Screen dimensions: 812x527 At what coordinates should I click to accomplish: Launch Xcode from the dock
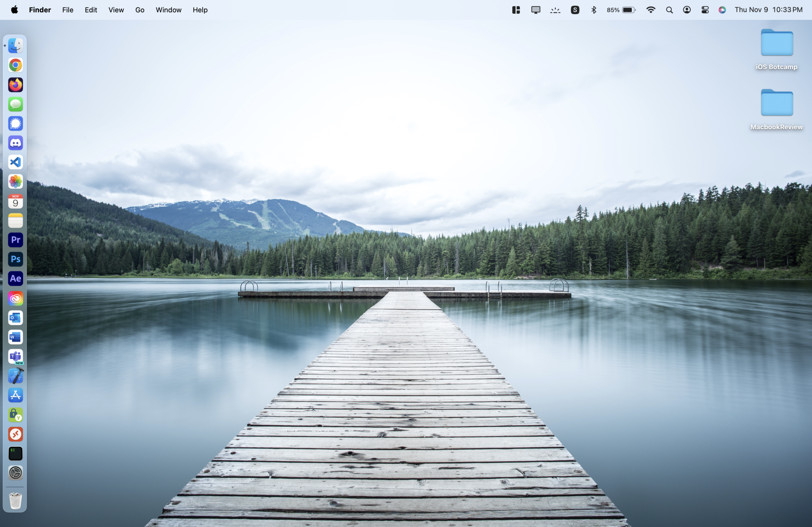pyautogui.click(x=15, y=376)
